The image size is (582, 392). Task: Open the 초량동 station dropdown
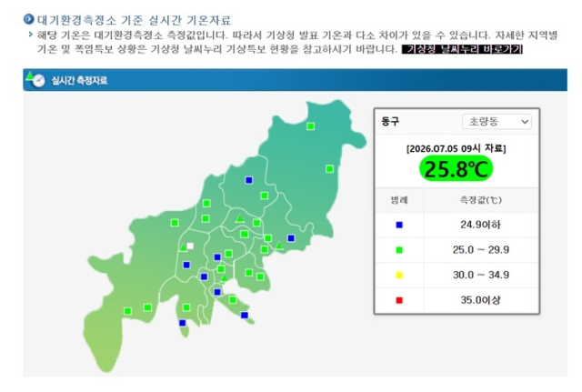[x=497, y=122]
